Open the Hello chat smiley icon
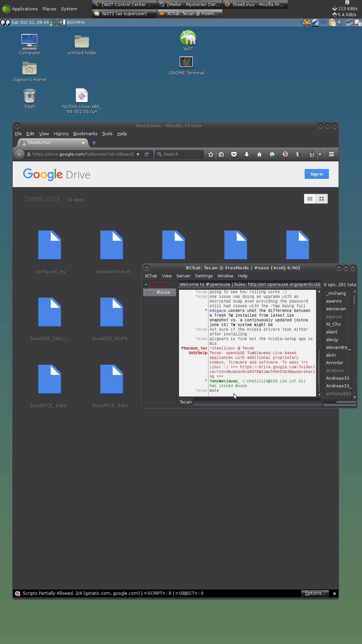The height and width of the screenshot is (644, 362). coord(272,154)
